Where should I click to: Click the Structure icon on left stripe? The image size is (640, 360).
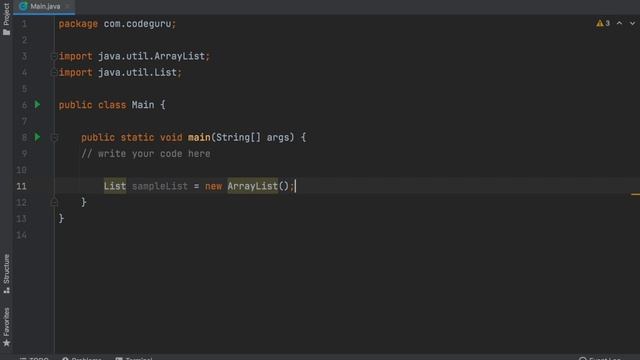pyautogui.click(x=6, y=290)
